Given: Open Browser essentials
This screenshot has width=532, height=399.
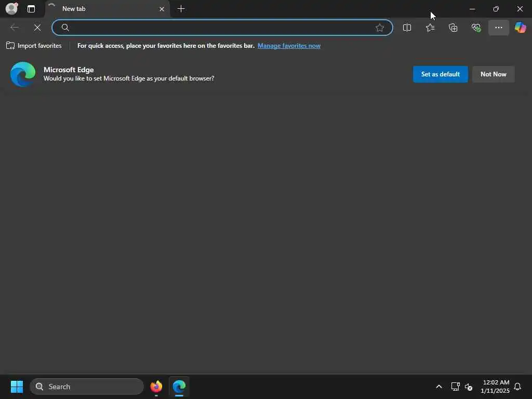Looking at the screenshot, I should (476, 28).
